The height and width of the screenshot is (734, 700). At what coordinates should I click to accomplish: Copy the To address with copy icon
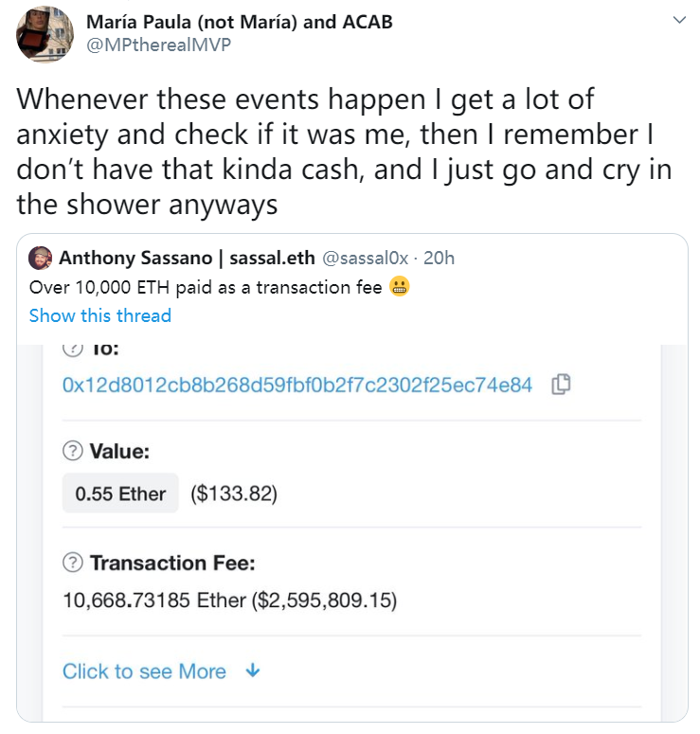pos(561,385)
